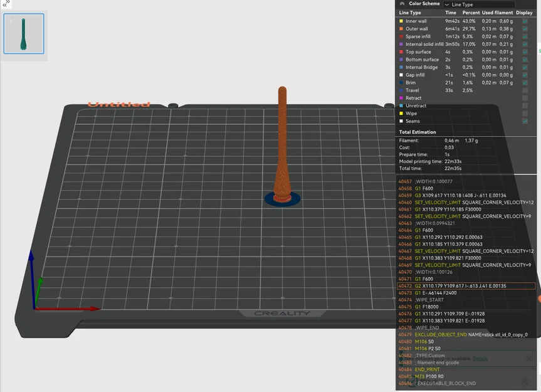Click the dark blue Brim color swatch
The height and width of the screenshot is (392, 541).
pyautogui.click(x=401, y=83)
